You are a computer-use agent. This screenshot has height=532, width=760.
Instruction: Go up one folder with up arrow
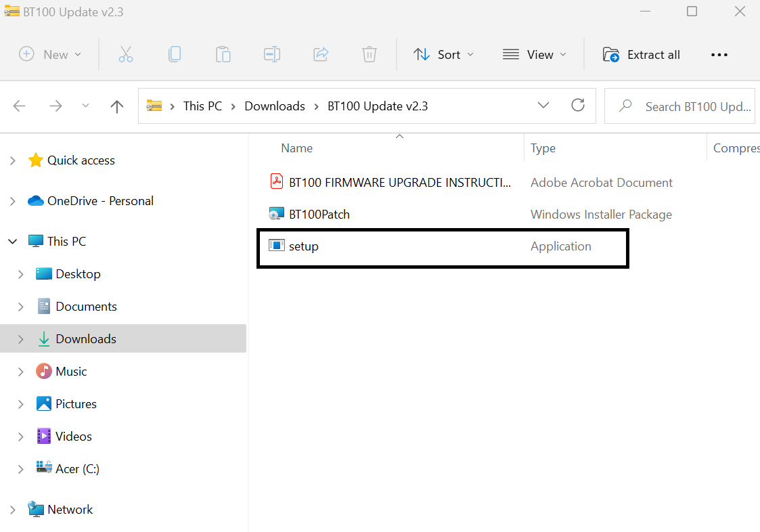pos(117,106)
